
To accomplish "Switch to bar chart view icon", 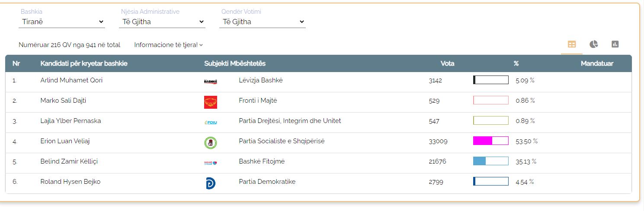I will click(x=615, y=44).
